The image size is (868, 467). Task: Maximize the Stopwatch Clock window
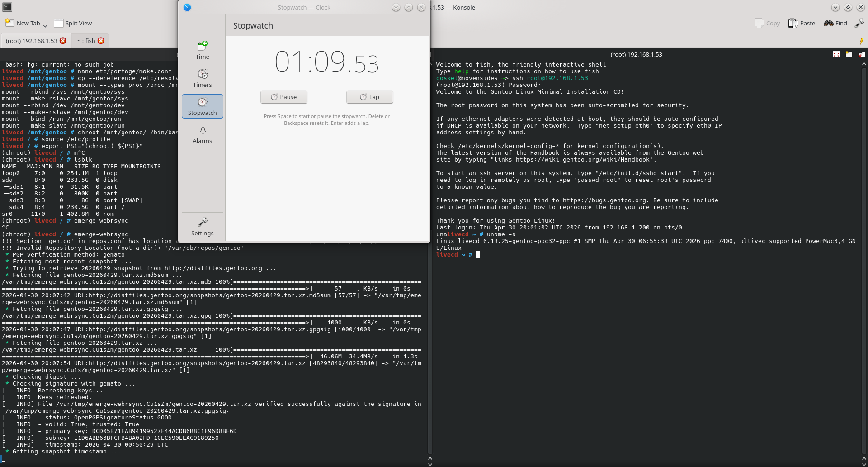point(409,7)
